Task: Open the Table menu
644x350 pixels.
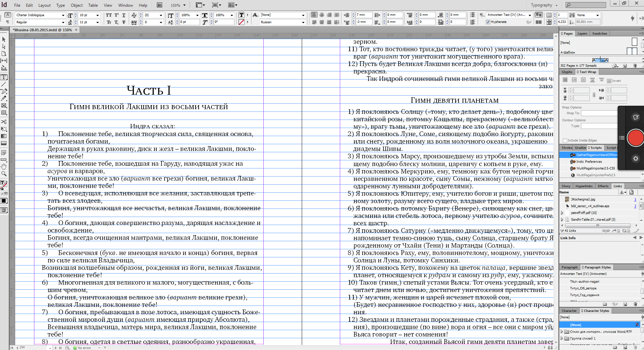Action: 93,5
